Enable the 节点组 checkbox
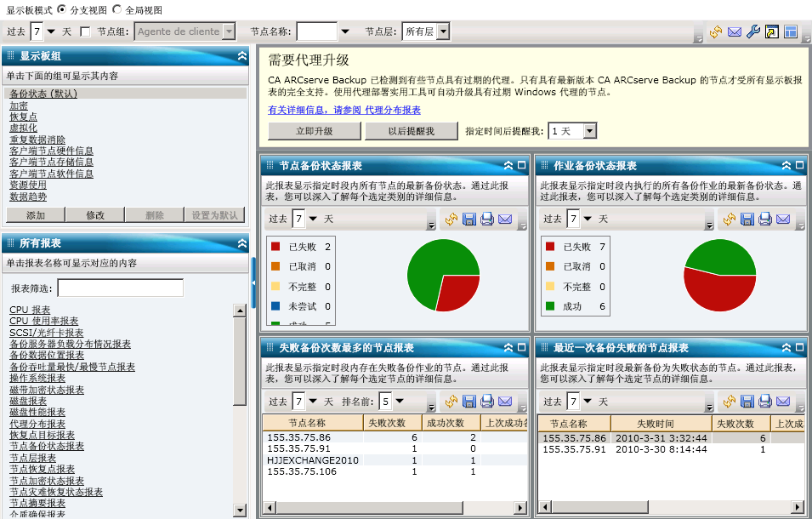 (85, 32)
